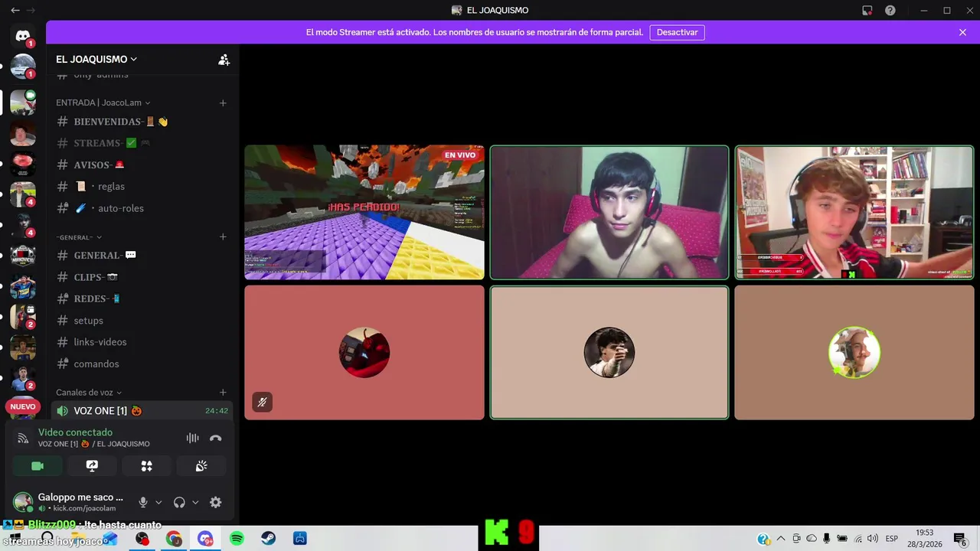This screenshot has height=551, width=980.
Task: Toggle the camera off in voice panel
Action: click(38, 466)
